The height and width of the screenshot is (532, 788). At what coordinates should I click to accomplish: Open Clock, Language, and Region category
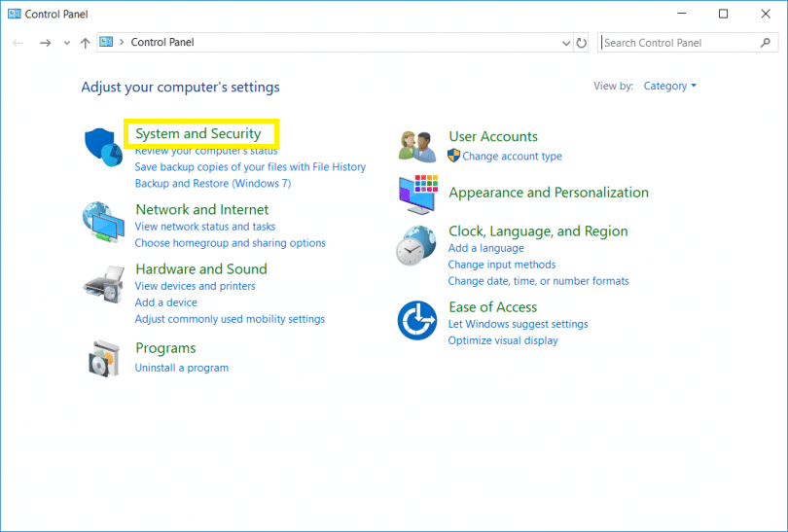pos(538,231)
